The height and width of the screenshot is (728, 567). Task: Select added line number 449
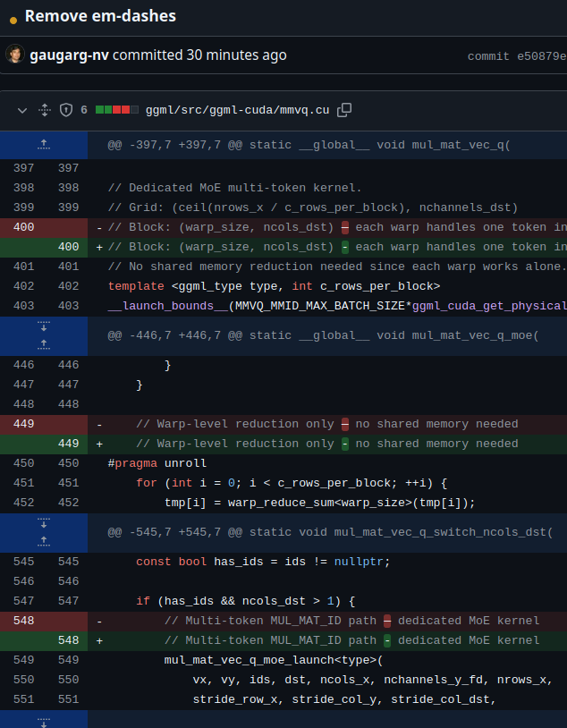click(68, 444)
